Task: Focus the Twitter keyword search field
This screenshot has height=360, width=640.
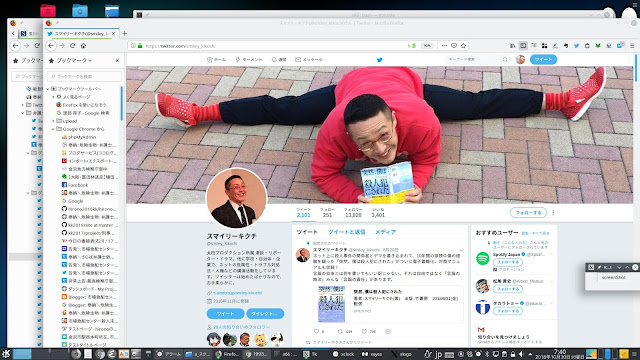Action: coord(477,60)
